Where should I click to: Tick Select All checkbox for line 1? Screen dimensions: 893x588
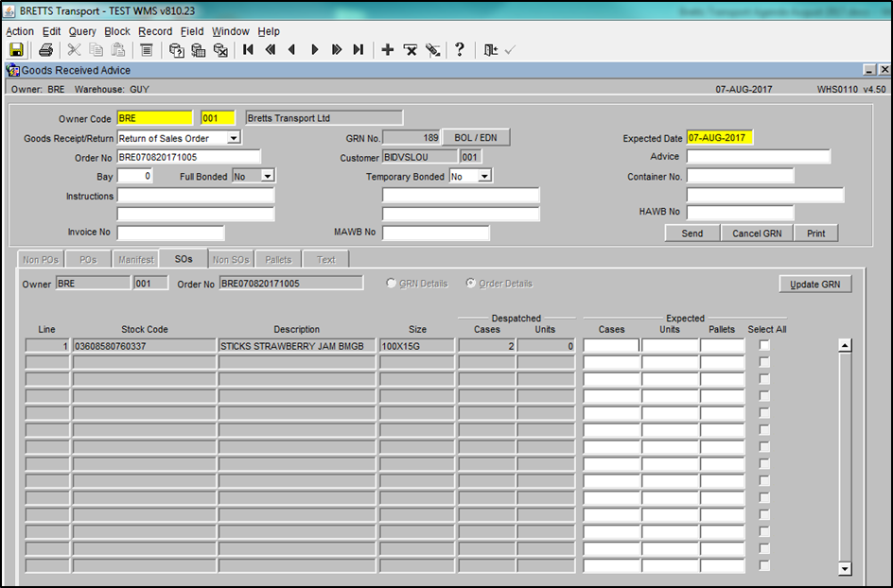click(x=764, y=345)
